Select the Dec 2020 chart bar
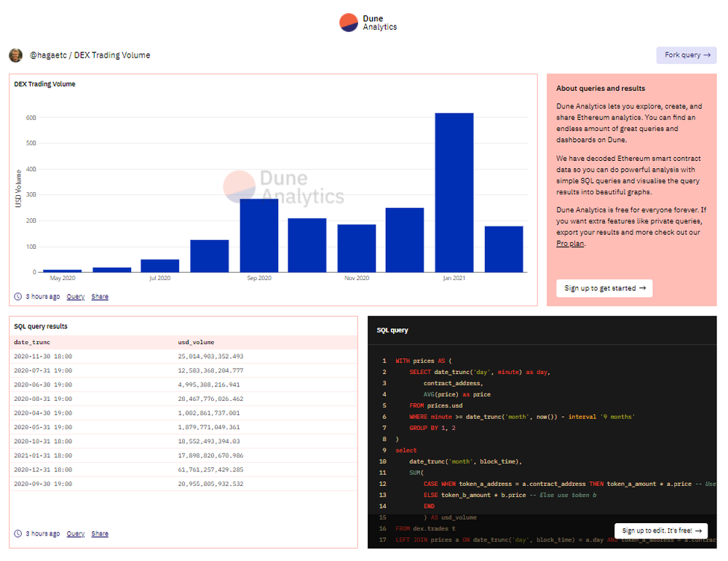This screenshot has width=728, height=561. [405, 240]
